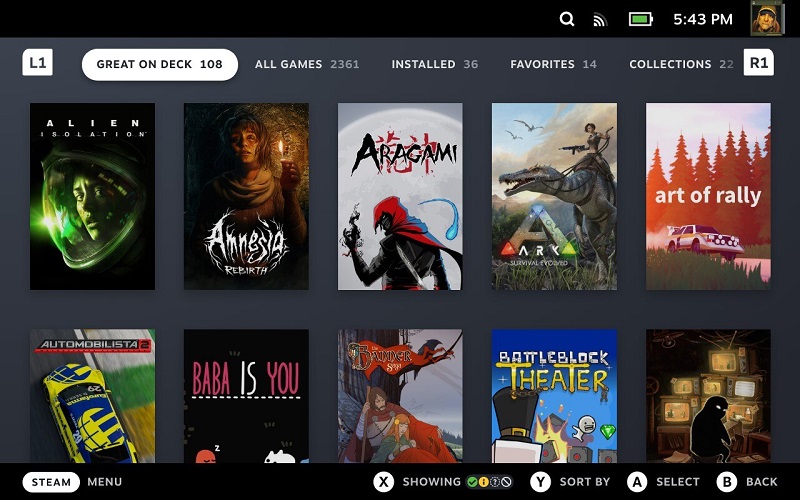The image size is (800, 500).
Task: Open the search magnifier icon
Action: point(567,19)
